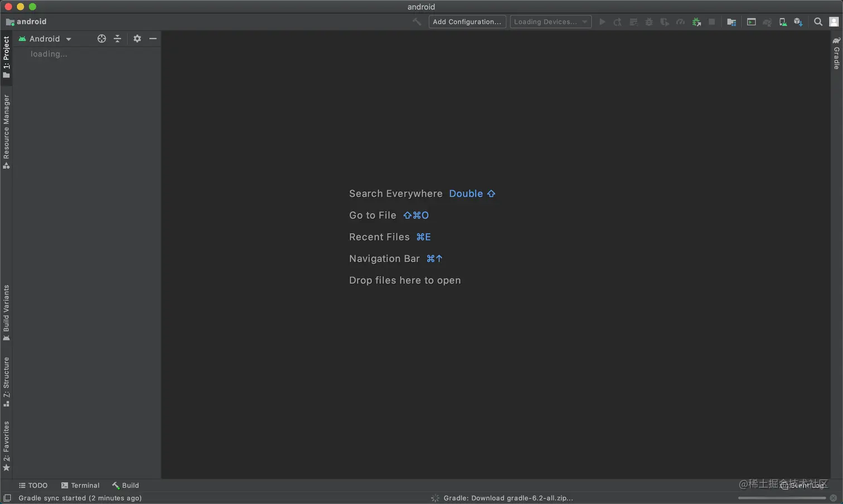Toggle the 1: Project side tab
The height and width of the screenshot is (504, 843).
point(6,57)
